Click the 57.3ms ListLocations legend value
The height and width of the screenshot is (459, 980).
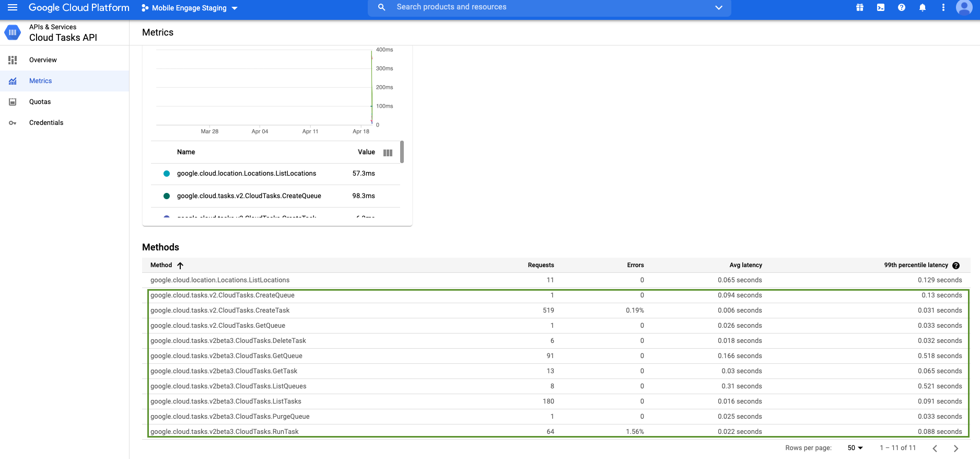coord(364,174)
